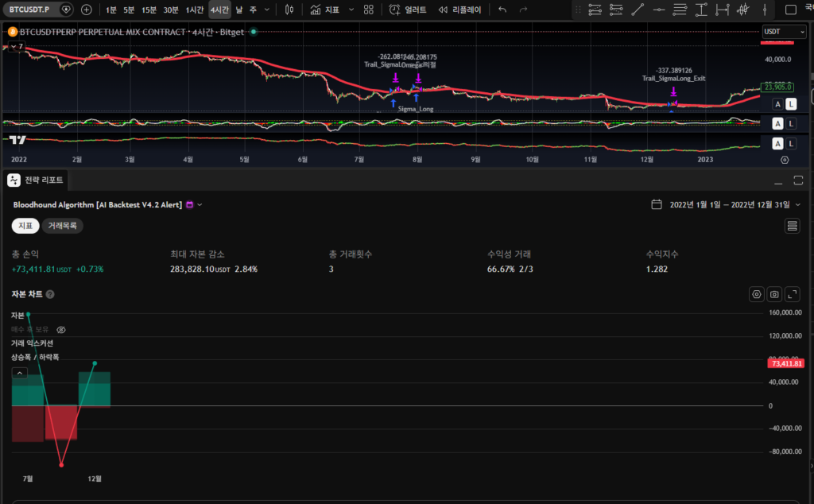Expand Bloodhound Algorithm strategy dropdown
Screen dimensions: 814x504
click(200, 204)
